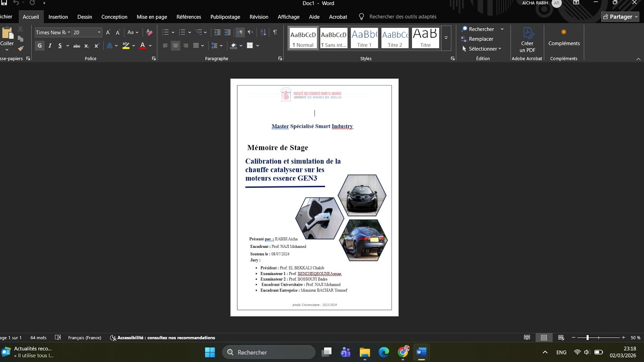Image resolution: width=644 pixels, height=362 pixels.
Task: Increase font size with the large A
Action: point(108,32)
